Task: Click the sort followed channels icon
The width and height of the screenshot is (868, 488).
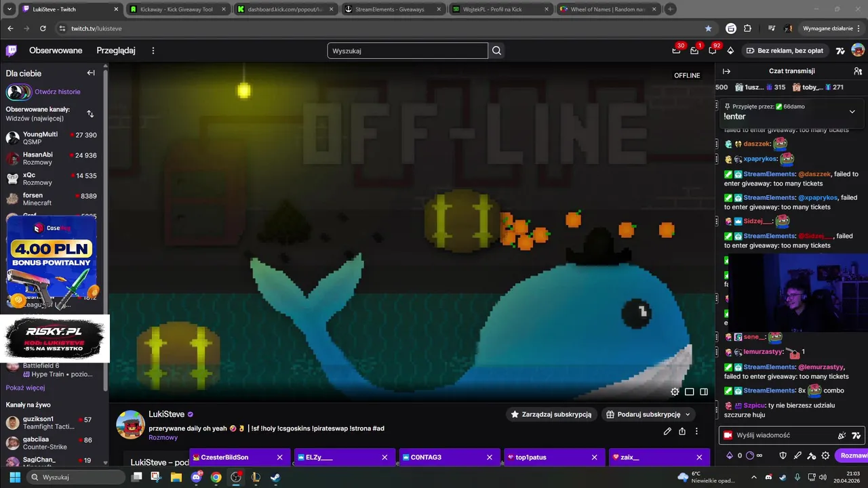Action: point(90,113)
